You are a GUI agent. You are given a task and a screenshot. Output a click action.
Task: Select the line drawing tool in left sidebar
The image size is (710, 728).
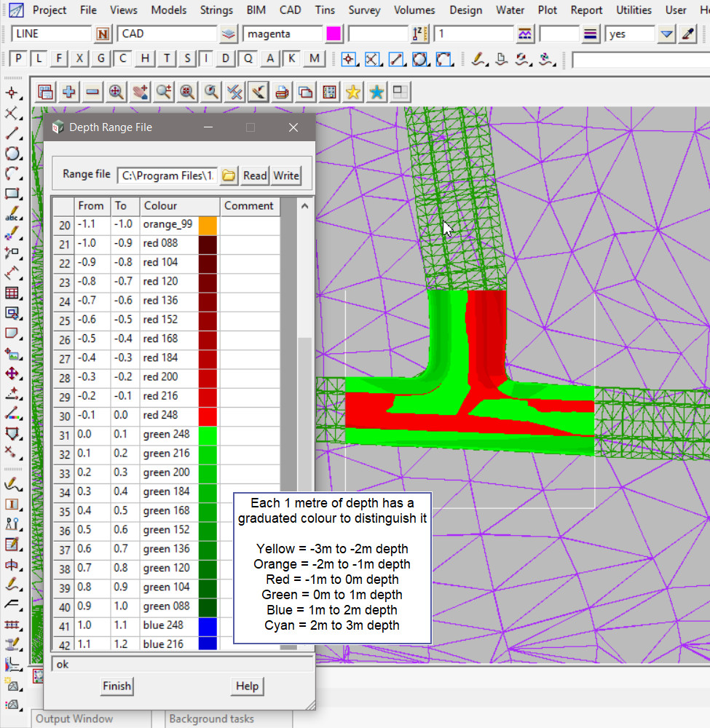(12, 134)
